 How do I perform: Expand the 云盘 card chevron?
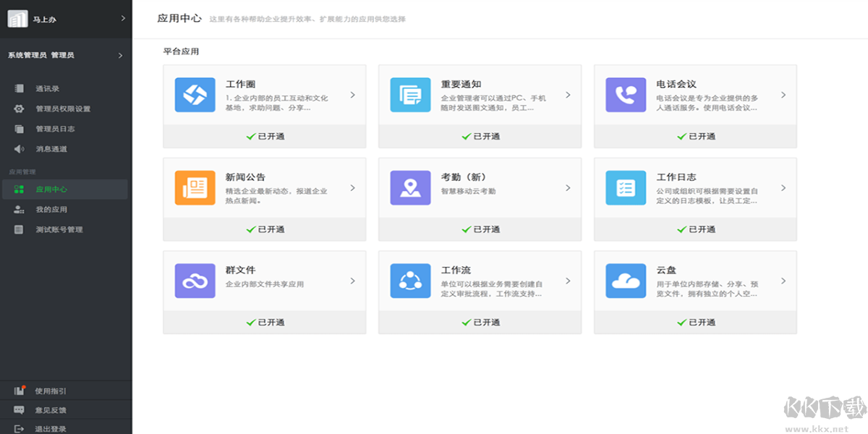point(783,281)
